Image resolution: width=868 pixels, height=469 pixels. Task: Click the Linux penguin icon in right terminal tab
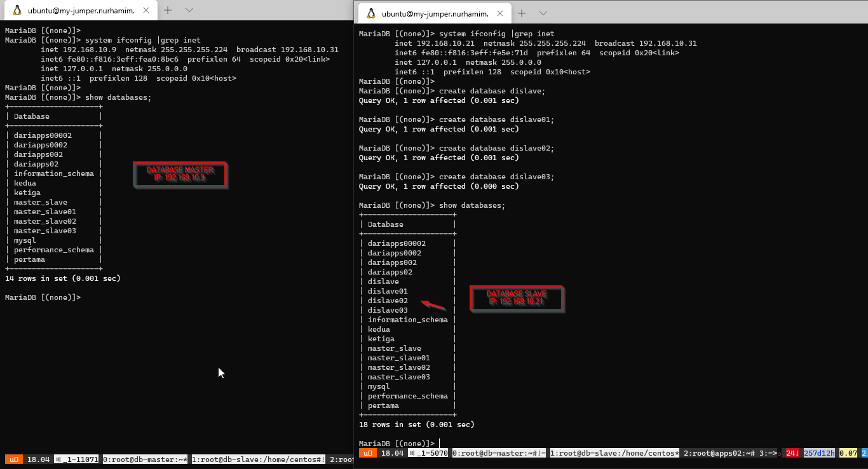(370, 14)
